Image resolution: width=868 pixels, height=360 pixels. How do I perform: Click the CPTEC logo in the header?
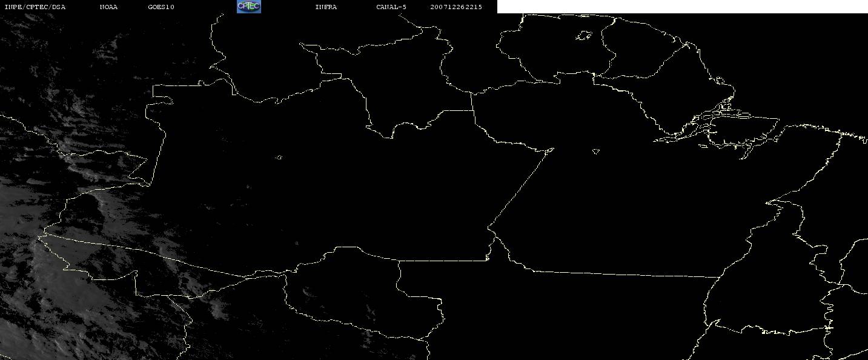click(x=248, y=6)
